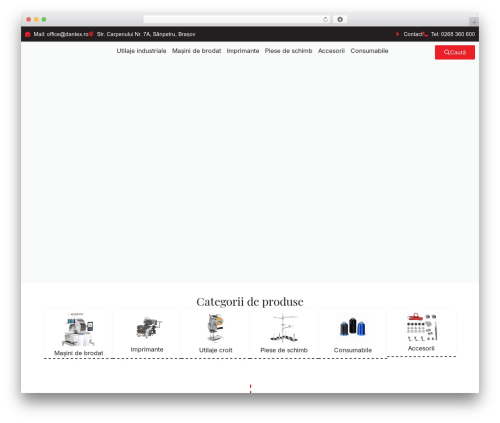Open Utilaje industriale menu
500x423 pixels.
pos(141,51)
